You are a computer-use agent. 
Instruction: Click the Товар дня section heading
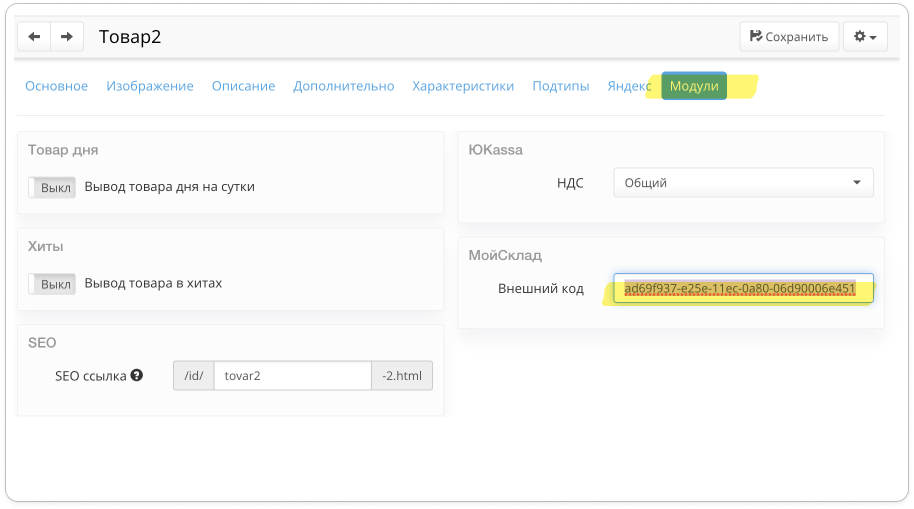tap(63, 150)
